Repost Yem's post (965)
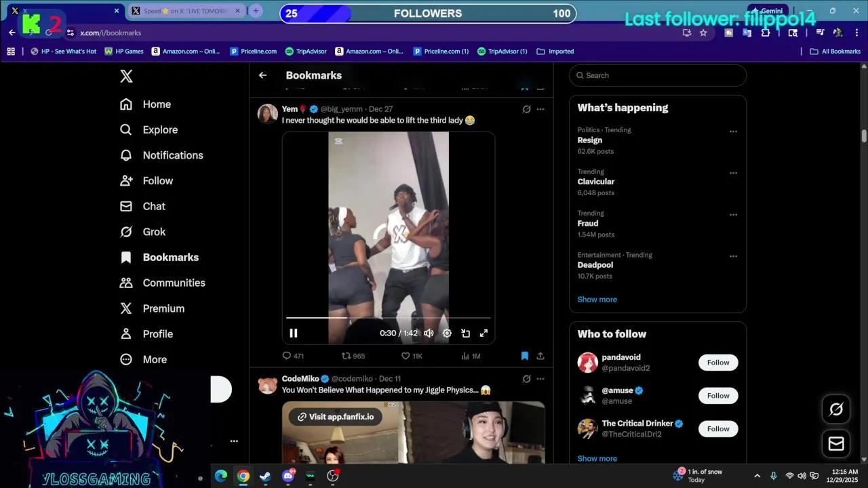The image size is (868, 488). [x=353, y=356]
